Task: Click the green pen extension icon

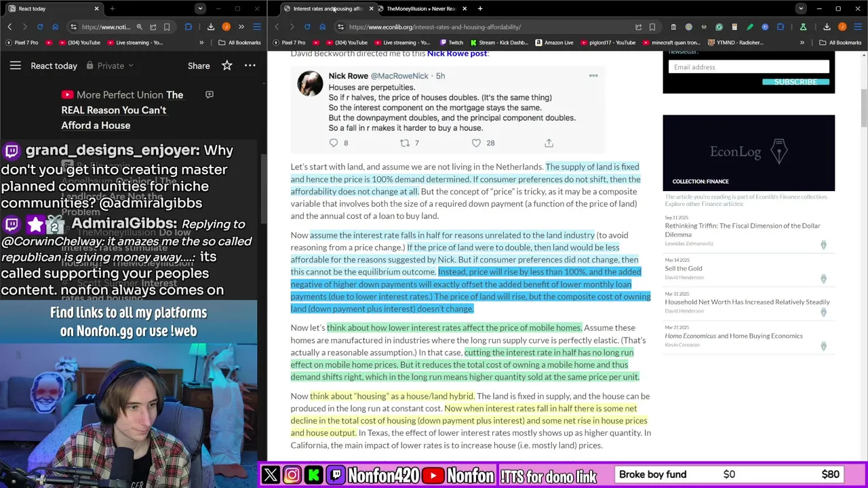Action: click(749, 27)
